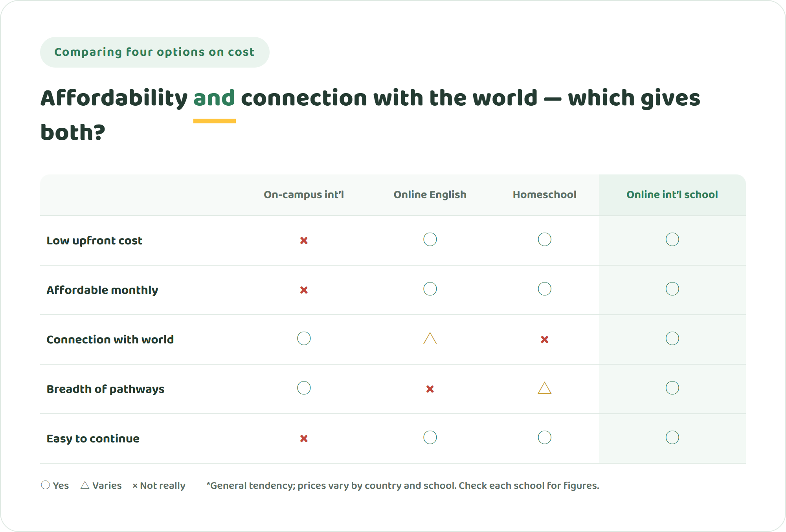Click the 'General tendency' footnote text
The height and width of the screenshot is (532, 786).
[403, 486]
